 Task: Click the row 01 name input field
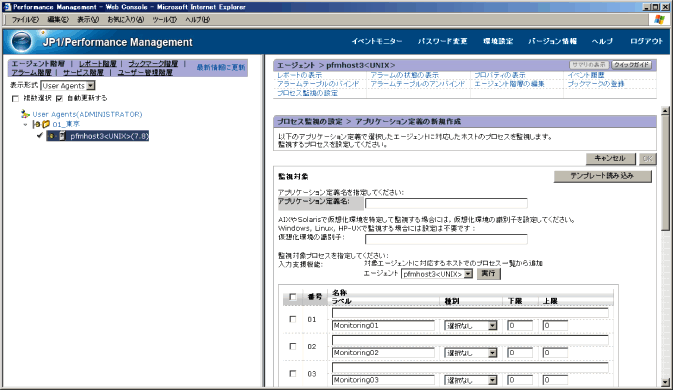pos(470,313)
